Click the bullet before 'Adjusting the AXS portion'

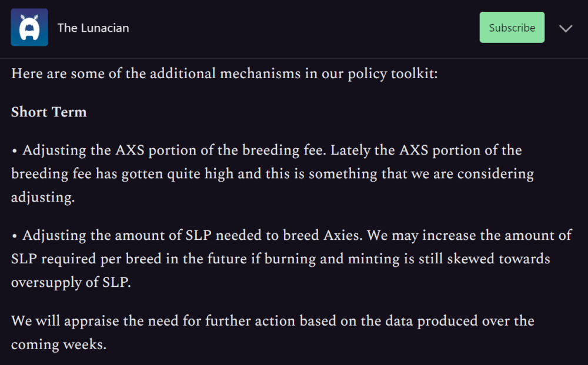(x=15, y=151)
